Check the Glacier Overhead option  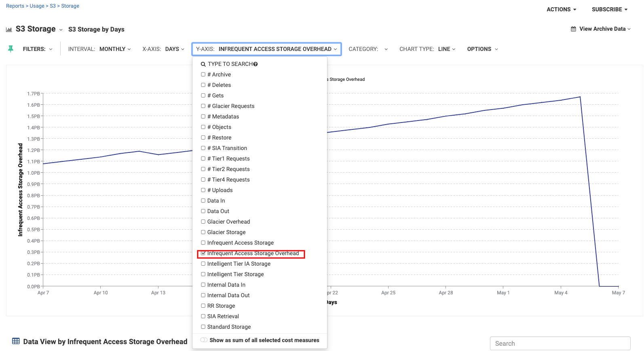tap(203, 222)
